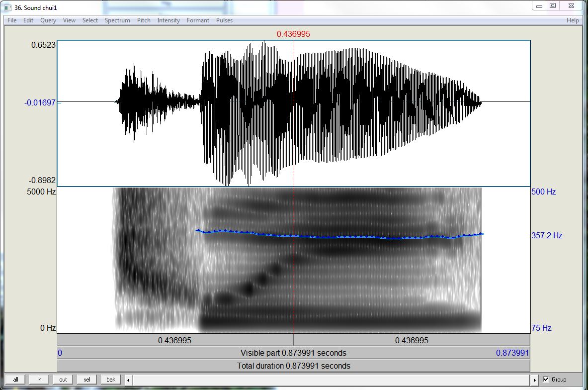Click the 75 Hz pitch floor label
The height and width of the screenshot is (390, 588).
click(x=541, y=328)
